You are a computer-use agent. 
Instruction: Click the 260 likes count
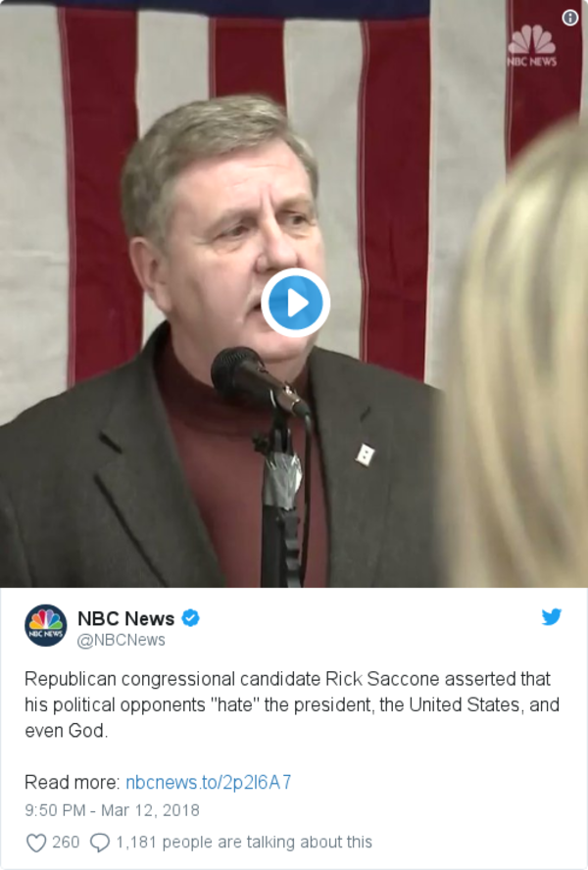click(x=66, y=843)
